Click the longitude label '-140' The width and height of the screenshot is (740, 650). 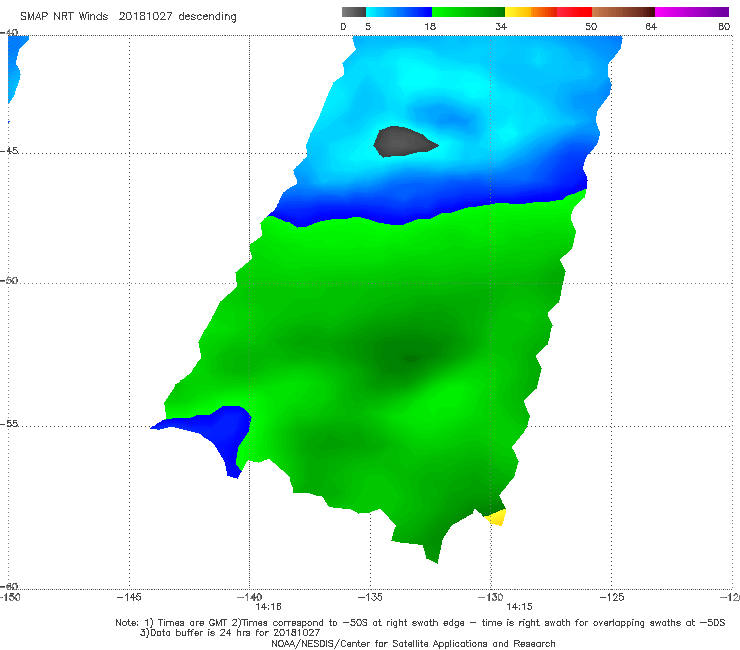[249, 597]
